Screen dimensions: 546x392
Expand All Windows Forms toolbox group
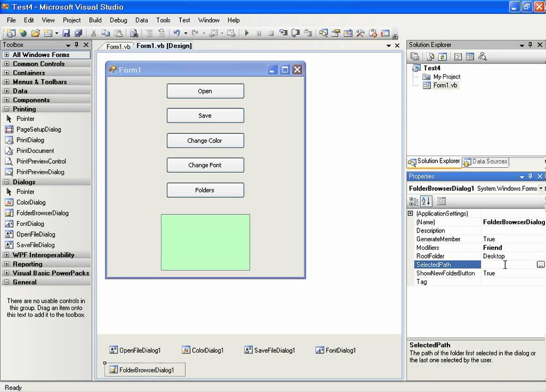7,54
